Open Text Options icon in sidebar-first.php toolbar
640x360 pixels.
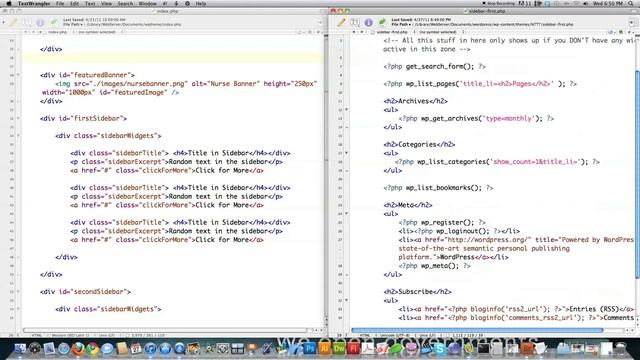coord(355,22)
